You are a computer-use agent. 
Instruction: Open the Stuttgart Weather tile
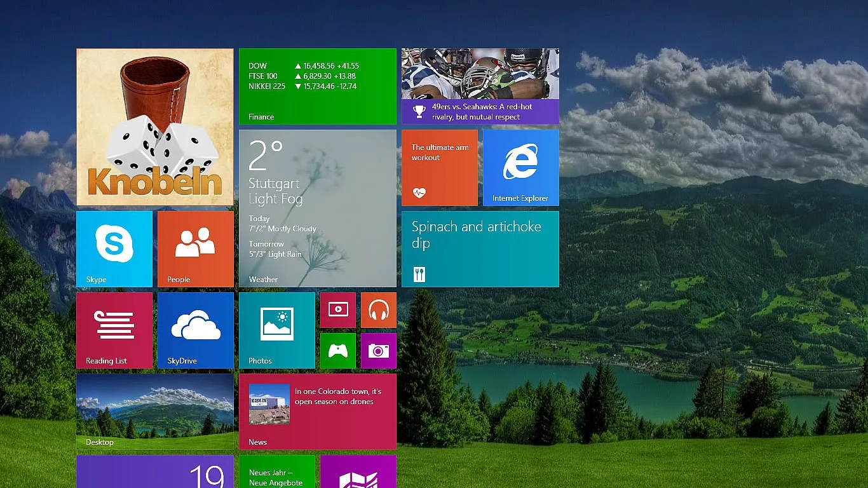[x=318, y=208]
